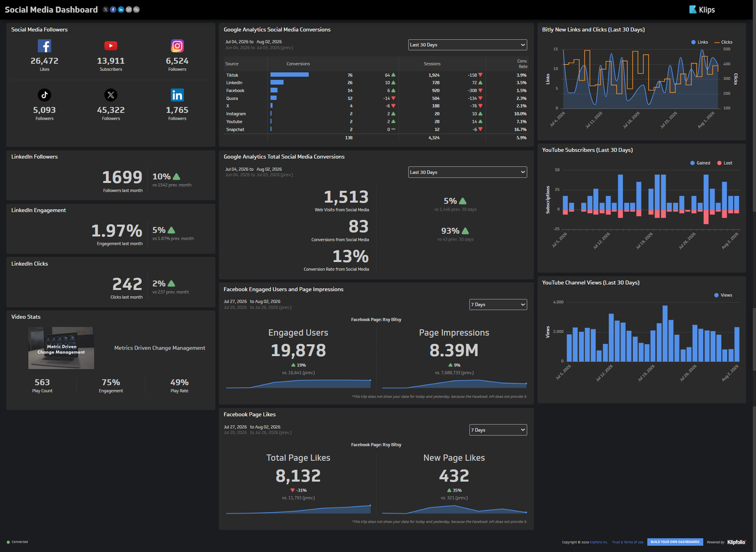The image size is (756, 552).
Task: Open TikTok followers icon
Action: pyautogui.click(x=44, y=95)
